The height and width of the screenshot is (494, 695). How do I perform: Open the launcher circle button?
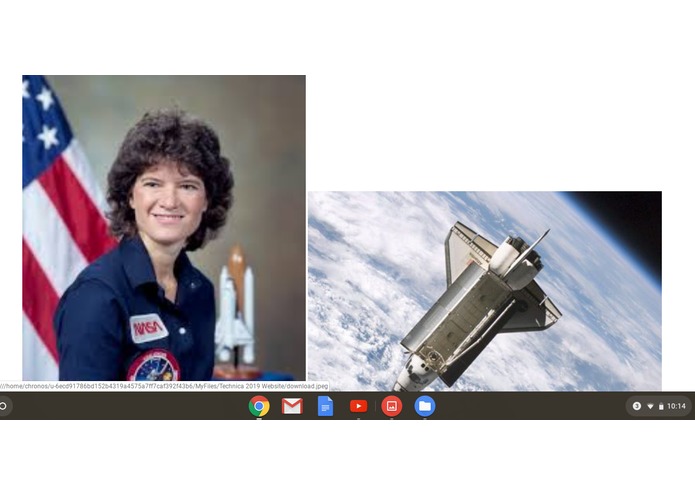point(3,406)
